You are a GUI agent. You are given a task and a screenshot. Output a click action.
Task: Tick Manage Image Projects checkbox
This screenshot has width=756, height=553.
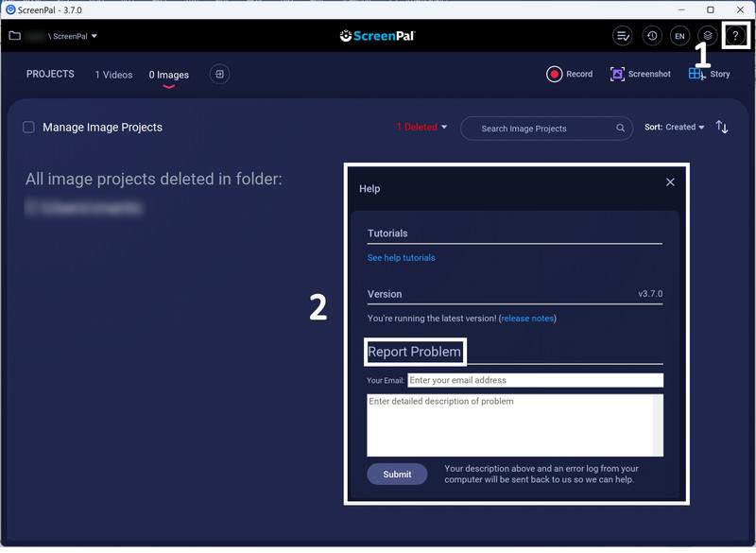pyautogui.click(x=28, y=128)
